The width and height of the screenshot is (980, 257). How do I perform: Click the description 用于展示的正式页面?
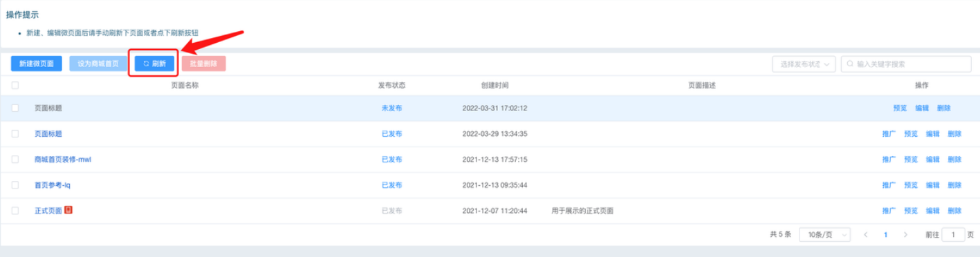582,211
